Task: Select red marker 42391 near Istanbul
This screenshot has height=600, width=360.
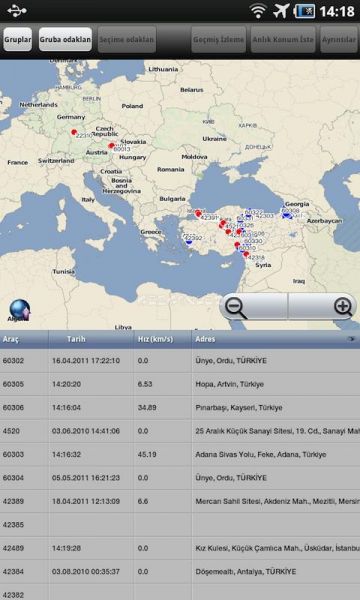Action: click(198, 214)
